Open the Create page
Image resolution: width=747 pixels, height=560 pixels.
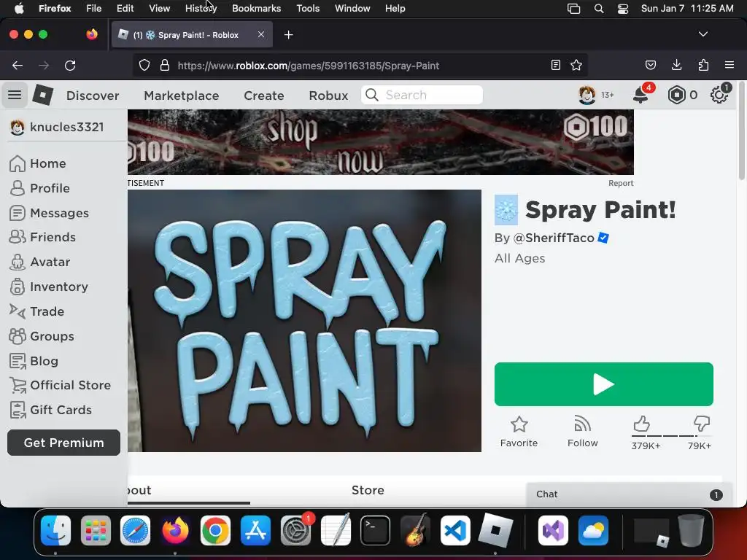click(264, 96)
